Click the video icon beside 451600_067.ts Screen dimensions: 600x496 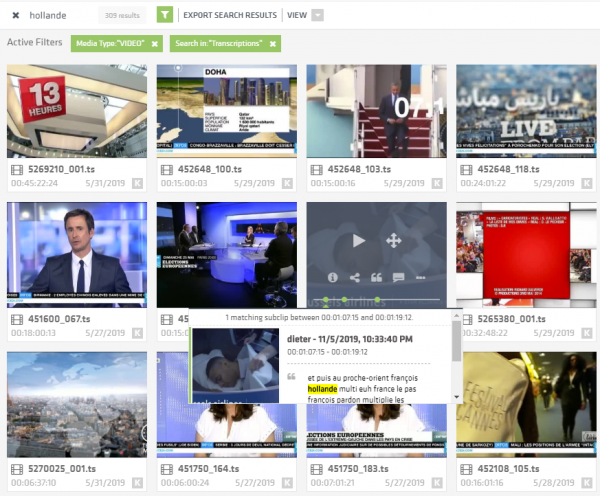click(x=17, y=319)
